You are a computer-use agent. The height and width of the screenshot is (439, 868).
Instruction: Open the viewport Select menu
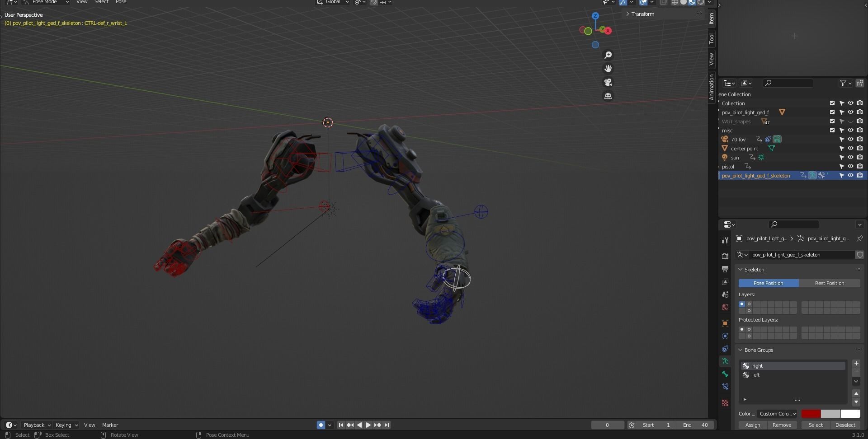[101, 2]
